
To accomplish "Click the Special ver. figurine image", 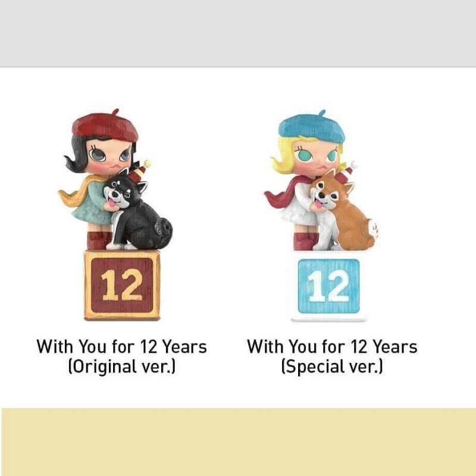I will point(321,215).
